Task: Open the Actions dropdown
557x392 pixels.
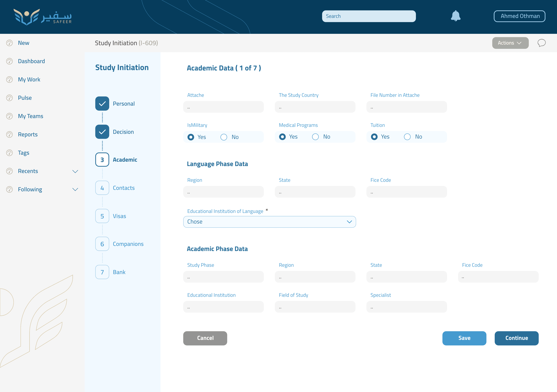Action: [510, 43]
